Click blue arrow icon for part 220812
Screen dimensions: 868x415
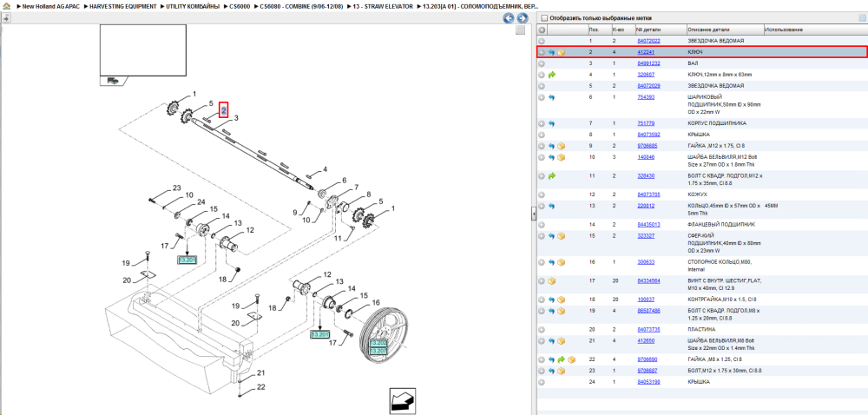tap(551, 206)
